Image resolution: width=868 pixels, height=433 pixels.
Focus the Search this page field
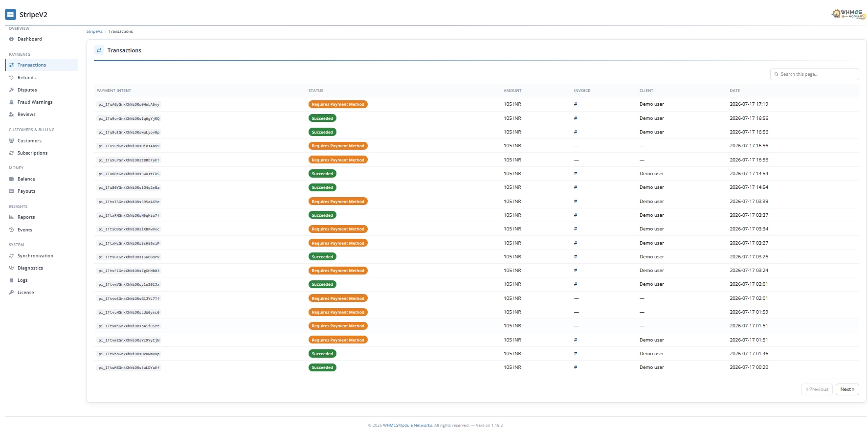pos(814,74)
